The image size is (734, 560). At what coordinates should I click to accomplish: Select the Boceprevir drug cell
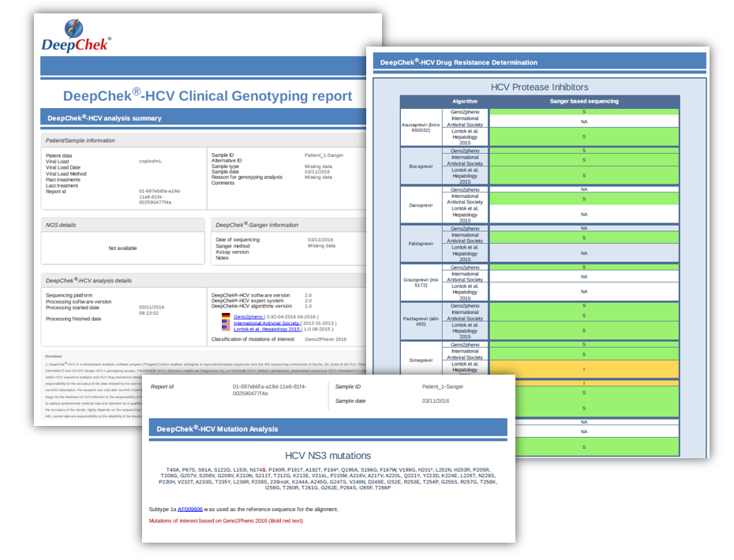[x=421, y=166]
